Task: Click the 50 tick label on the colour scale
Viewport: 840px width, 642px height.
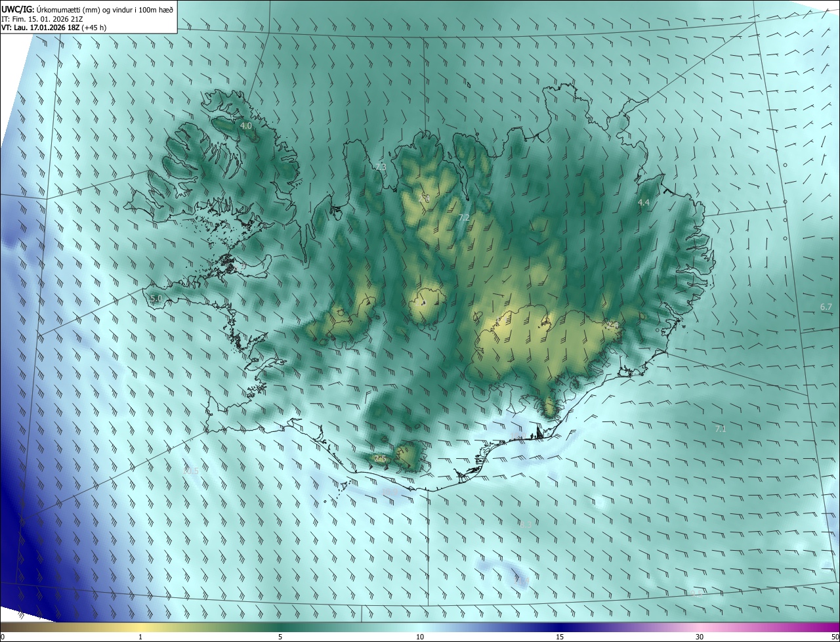Action: tap(834, 637)
